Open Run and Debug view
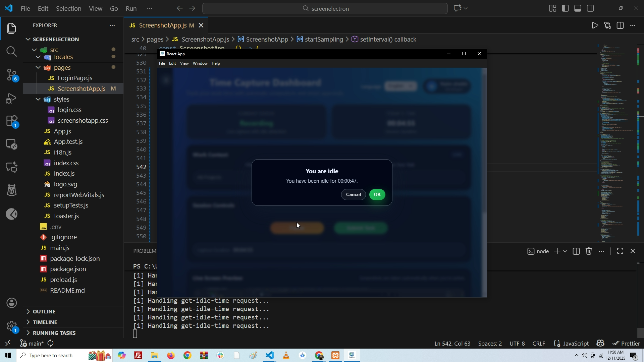This screenshot has height=362, width=644. [11, 99]
